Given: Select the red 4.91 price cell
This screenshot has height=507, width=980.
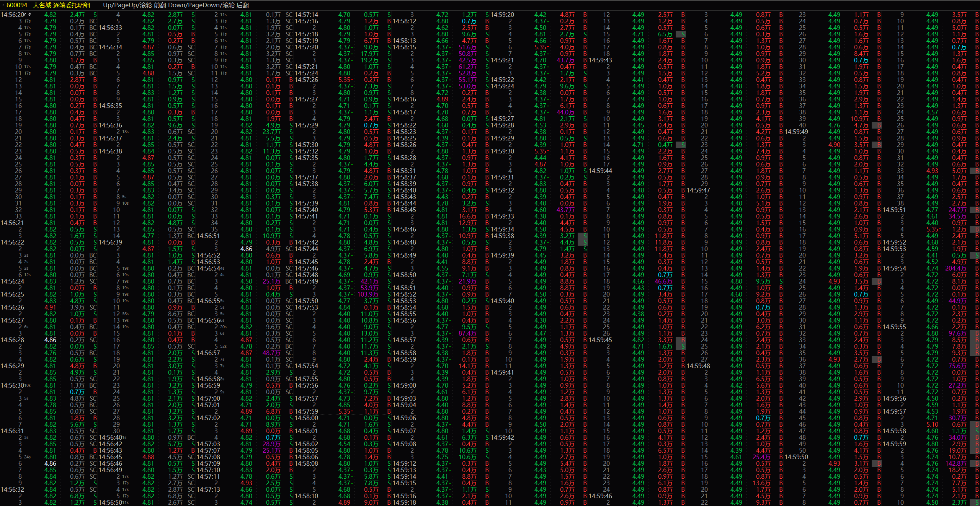Looking at the screenshot, I should click(50, 307).
